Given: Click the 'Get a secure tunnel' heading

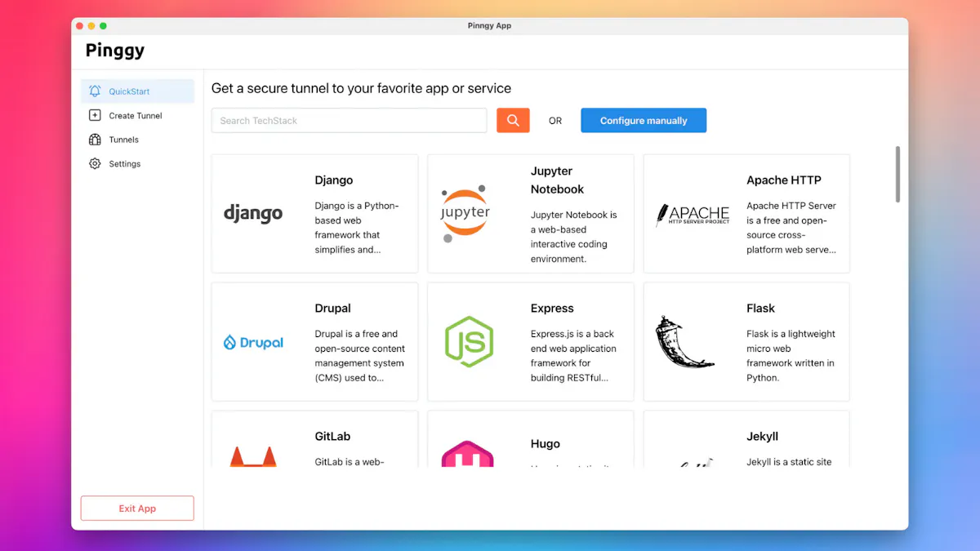Looking at the screenshot, I should coord(361,88).
